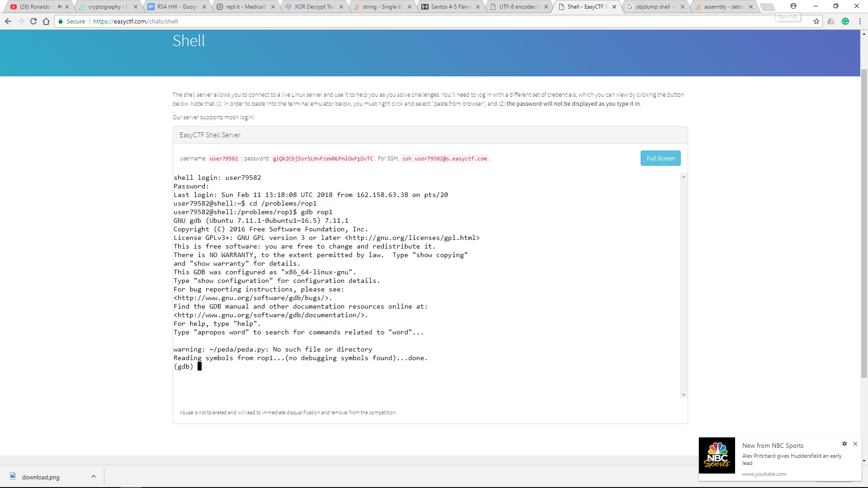Open the Chrome profile avatar icon
The image size is (868, 488).
coord(793,6)
